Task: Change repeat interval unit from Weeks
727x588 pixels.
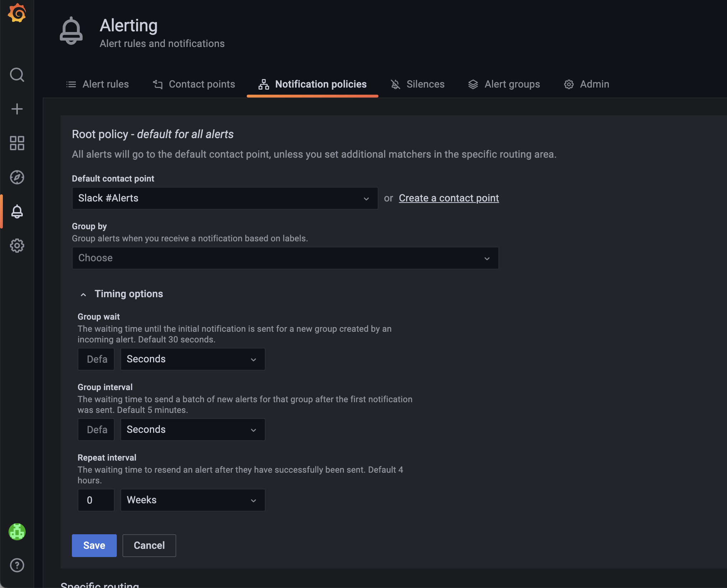Action: [x=193, y=500]
